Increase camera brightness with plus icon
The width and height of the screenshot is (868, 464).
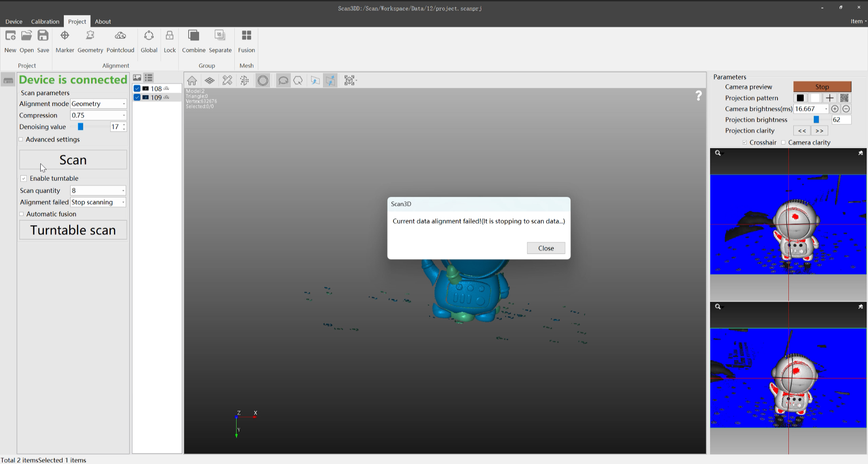point(835,109)
